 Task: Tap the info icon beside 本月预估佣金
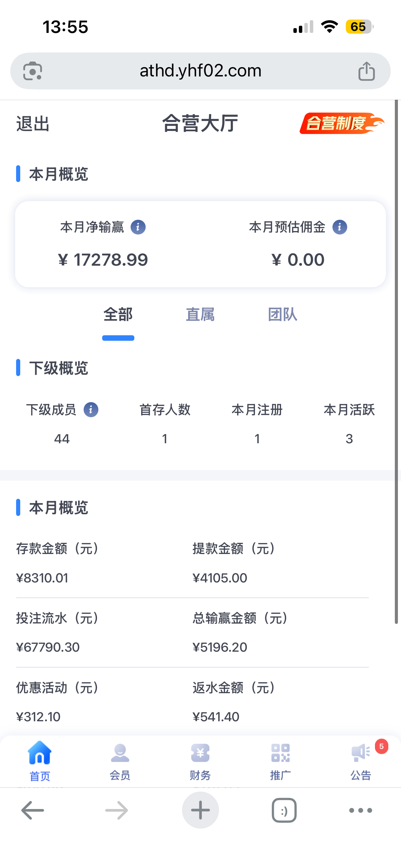point(340,227)
